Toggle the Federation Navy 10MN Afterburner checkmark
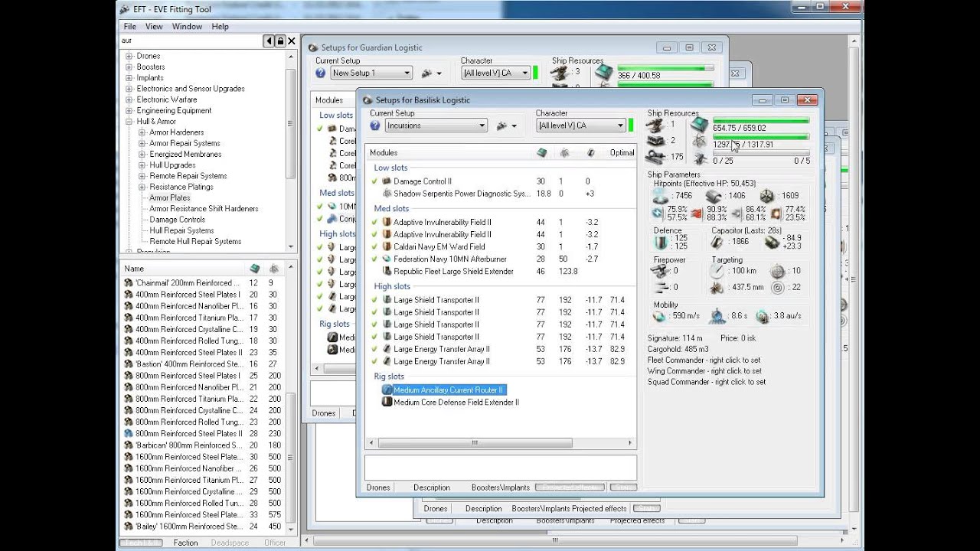Viewport: 980px width, 551px height. pos(374,259)
